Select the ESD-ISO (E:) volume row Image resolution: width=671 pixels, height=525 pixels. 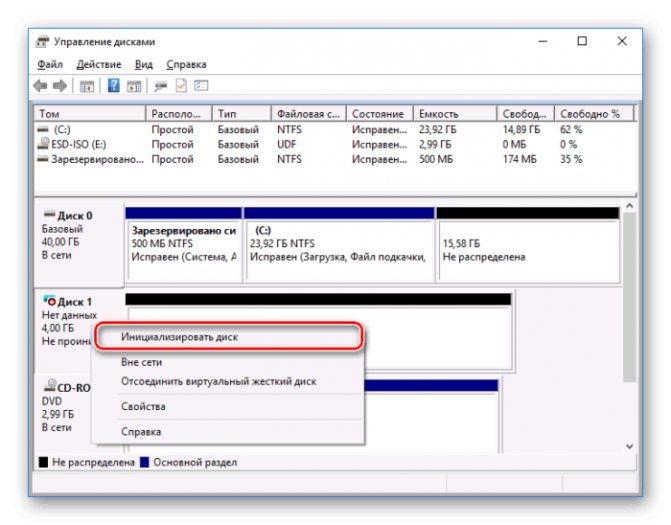coord(335,144)
